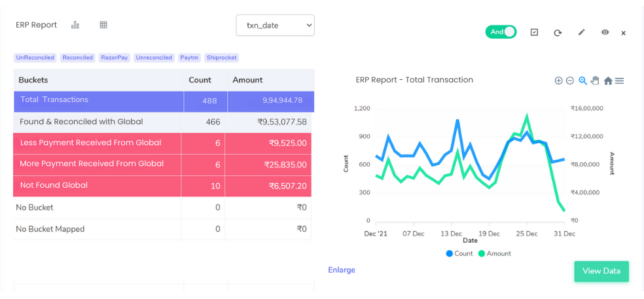Click the chart zoom in plus icon
Screen dimensions: 644x299
(558, 80)
